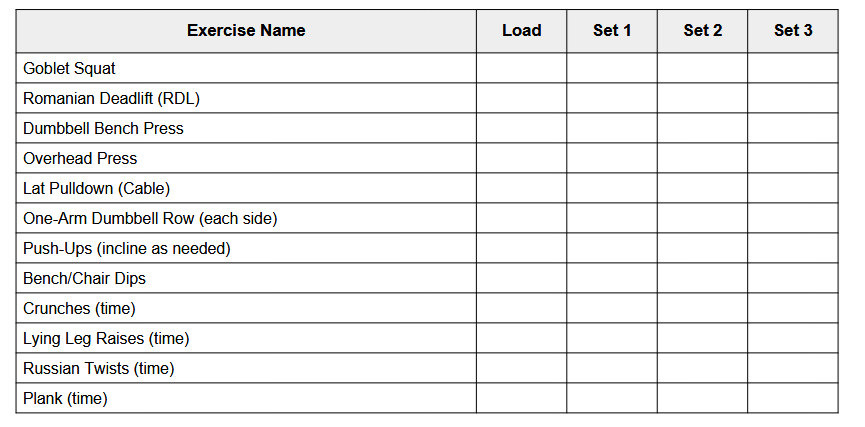Click the Set 3 column header
Screen dimensions: 865x427
coord(793,31)
